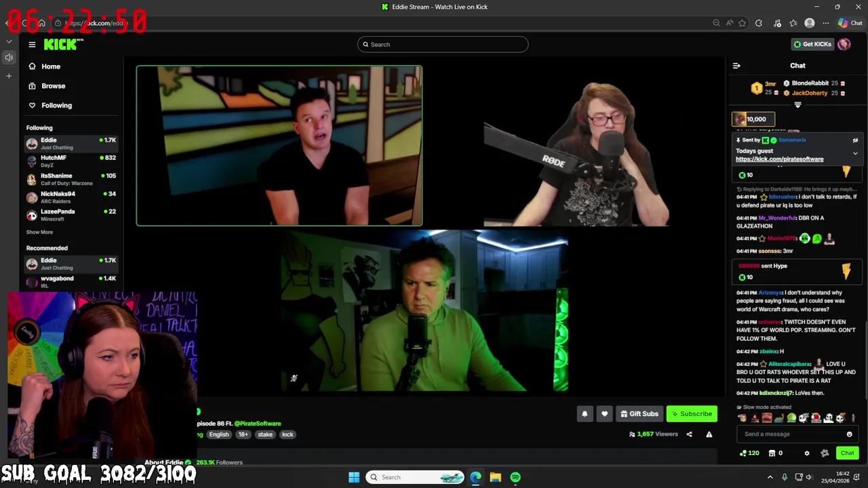Click the 18+ tag
868x488 pixels.
pos(243,434)
